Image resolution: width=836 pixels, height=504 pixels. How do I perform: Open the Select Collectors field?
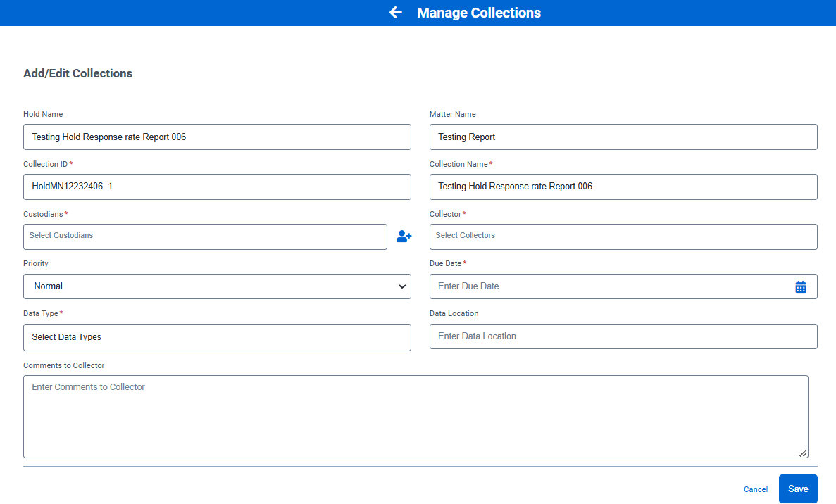point(623,237)
